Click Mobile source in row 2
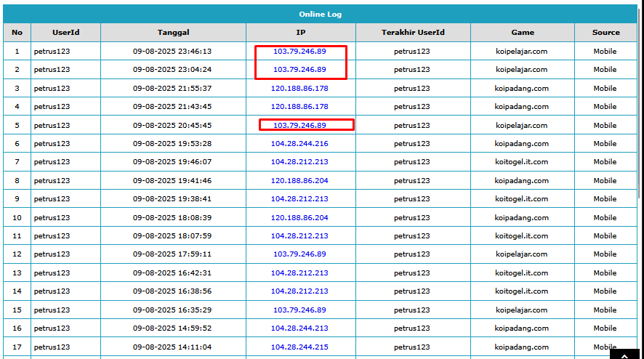Image resolution: width=644 pixels, height=359 pixels. coord(605,70)
